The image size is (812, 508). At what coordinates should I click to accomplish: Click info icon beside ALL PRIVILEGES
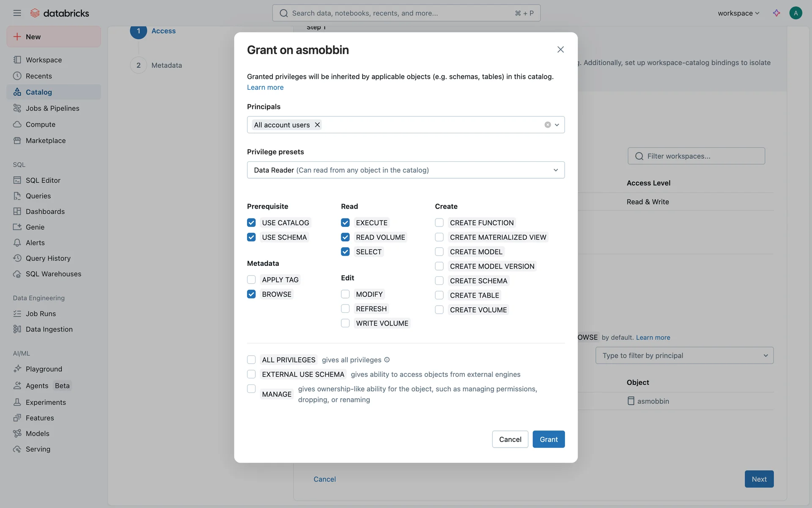pyautogui.click(x=387, y=360)
